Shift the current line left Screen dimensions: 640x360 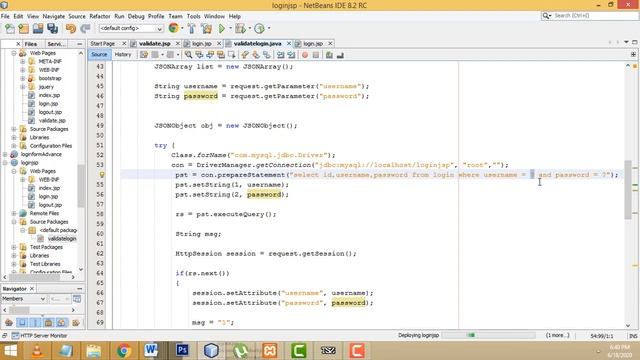point(280,55)
